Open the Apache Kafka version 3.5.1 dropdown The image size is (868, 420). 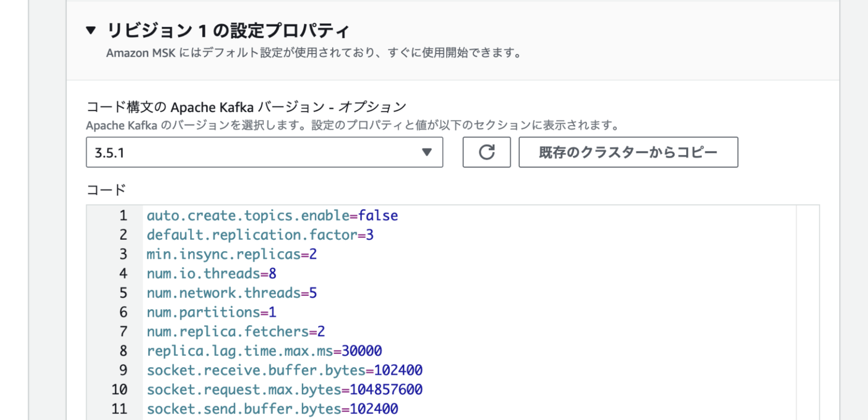point(264,152)
